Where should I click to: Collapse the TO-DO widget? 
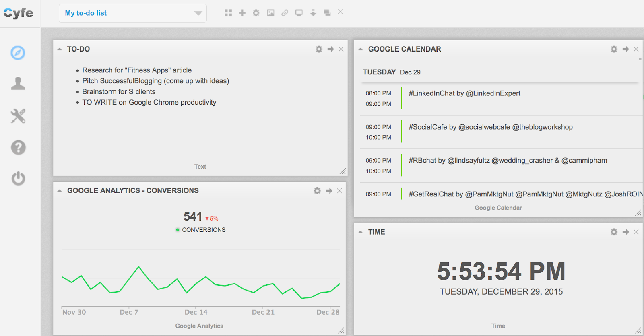pos(60,49)
